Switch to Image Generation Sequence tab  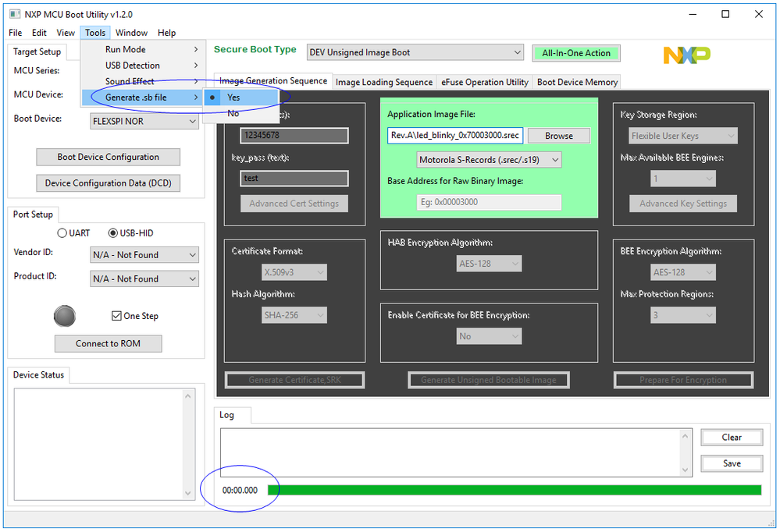point(273,81)
